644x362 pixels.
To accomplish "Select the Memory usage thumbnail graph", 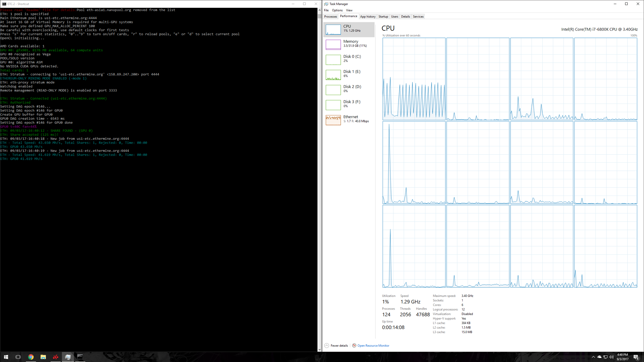I will (333, 44).
